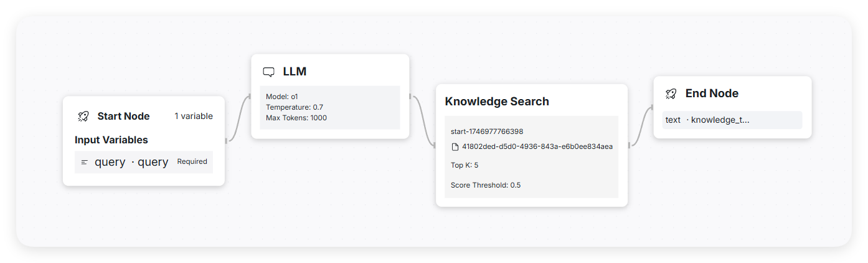Click the "1 variable" count label
This screenshot has height=263, width=868.
194,116
